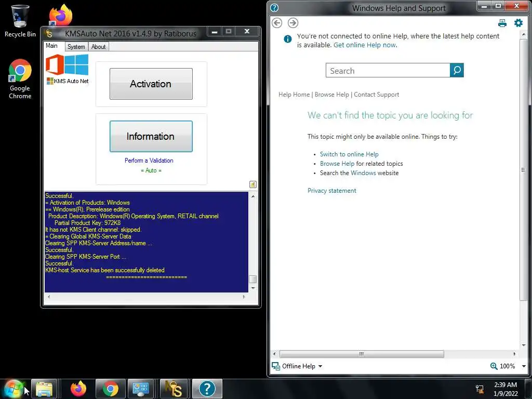
Task: Click the magnifier Search Help button
Action: tap(457, 70)
